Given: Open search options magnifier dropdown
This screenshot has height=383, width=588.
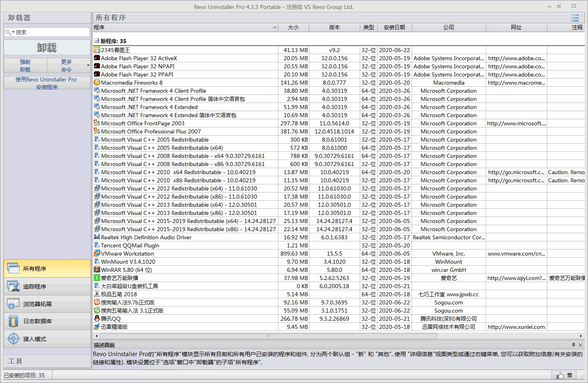Looking at the screenshot, I should coord(10,32).
